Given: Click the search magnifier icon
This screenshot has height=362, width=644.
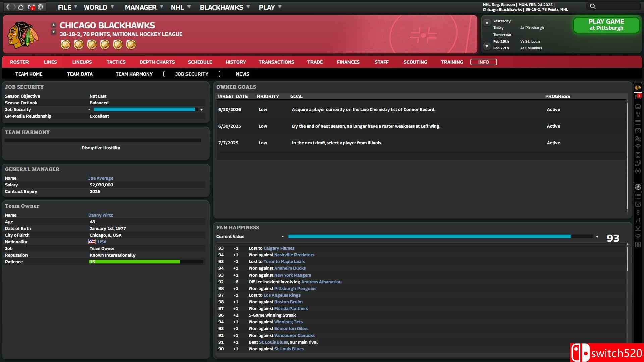Looking at the screenshot, I should tap(593, 6).
